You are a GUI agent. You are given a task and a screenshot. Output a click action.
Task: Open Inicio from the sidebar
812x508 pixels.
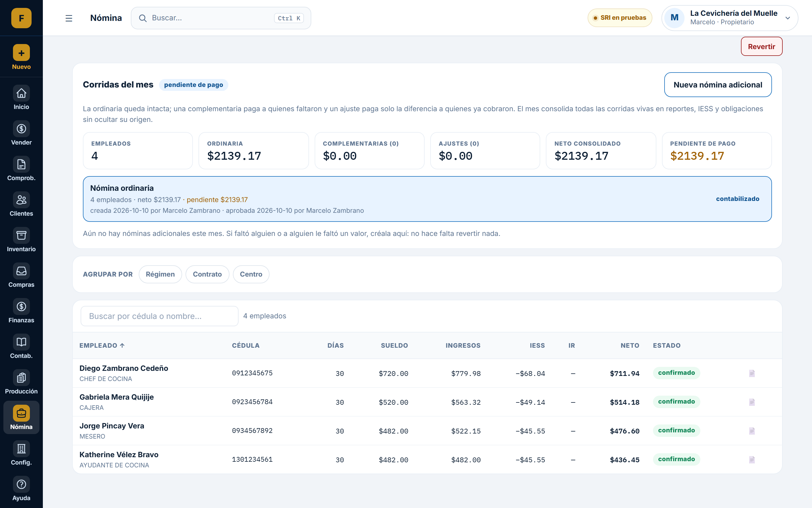21,97
